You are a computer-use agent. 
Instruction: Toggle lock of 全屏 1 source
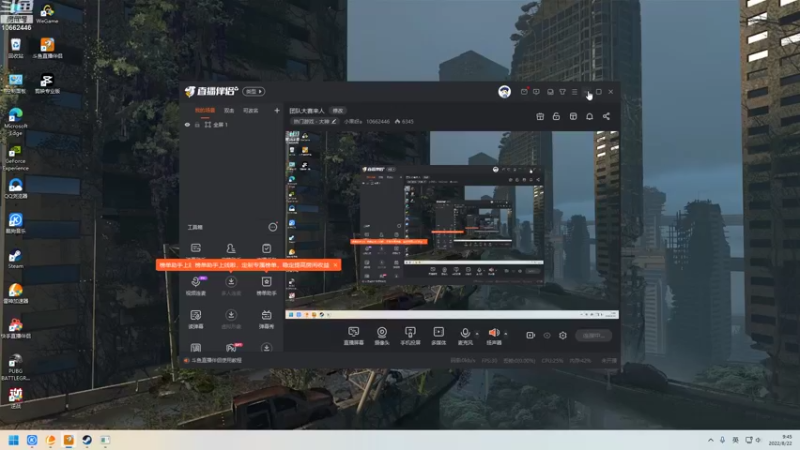197,124
